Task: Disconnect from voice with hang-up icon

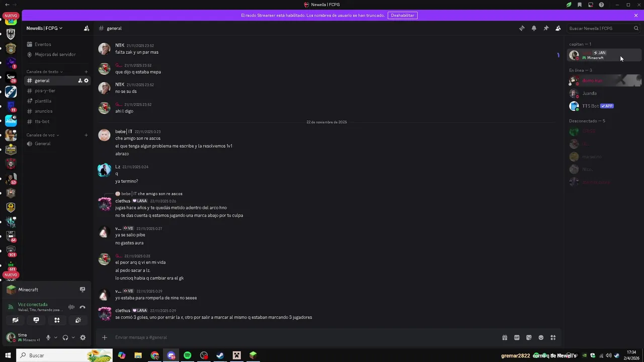Action: point(83,307)
